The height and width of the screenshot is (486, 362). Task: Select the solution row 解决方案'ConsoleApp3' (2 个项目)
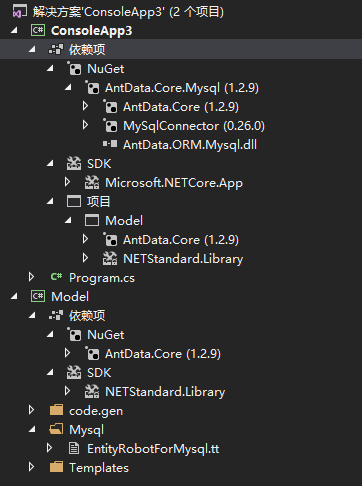181,12
